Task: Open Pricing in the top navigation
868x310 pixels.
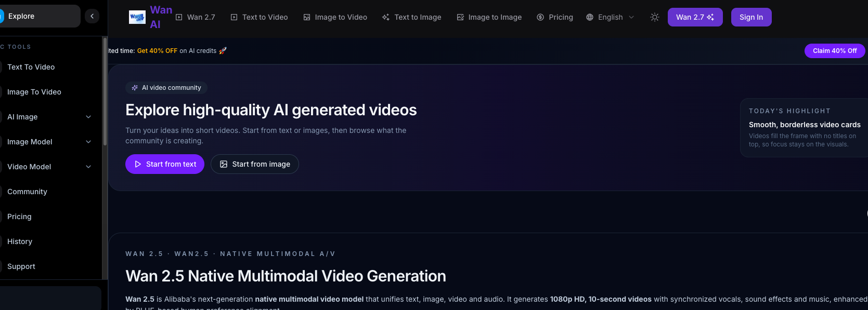Action: point(555,17)
